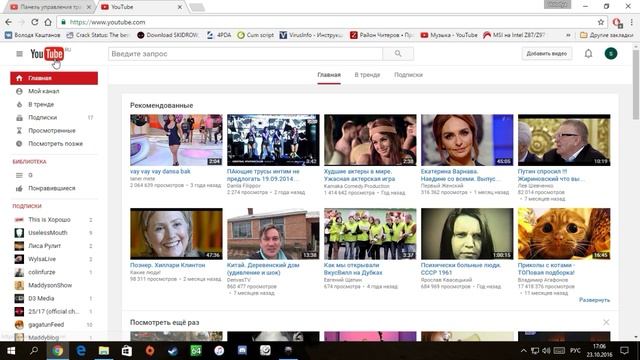Expand recommendations with Развернуть
This screenshot has height=360, width=640.
(594, 300)
